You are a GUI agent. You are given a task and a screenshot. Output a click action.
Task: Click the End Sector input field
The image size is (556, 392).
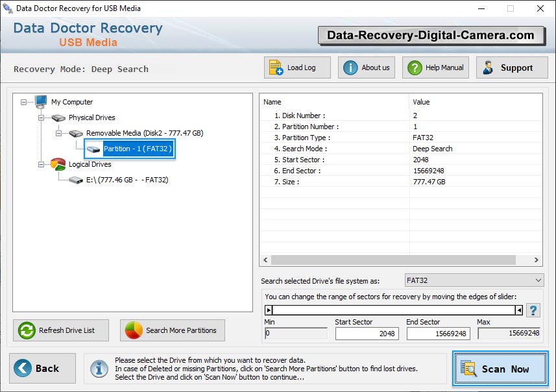point(439,334)
